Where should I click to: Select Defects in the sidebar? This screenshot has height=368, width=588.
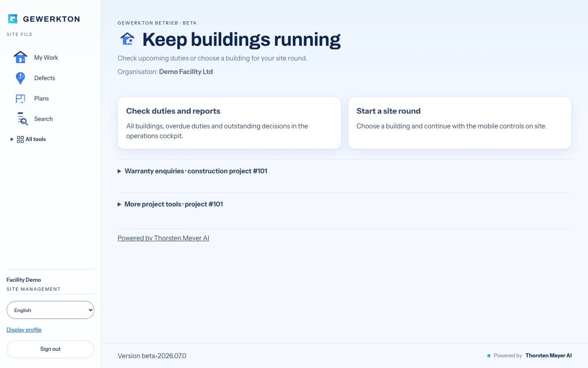(45, 78)
